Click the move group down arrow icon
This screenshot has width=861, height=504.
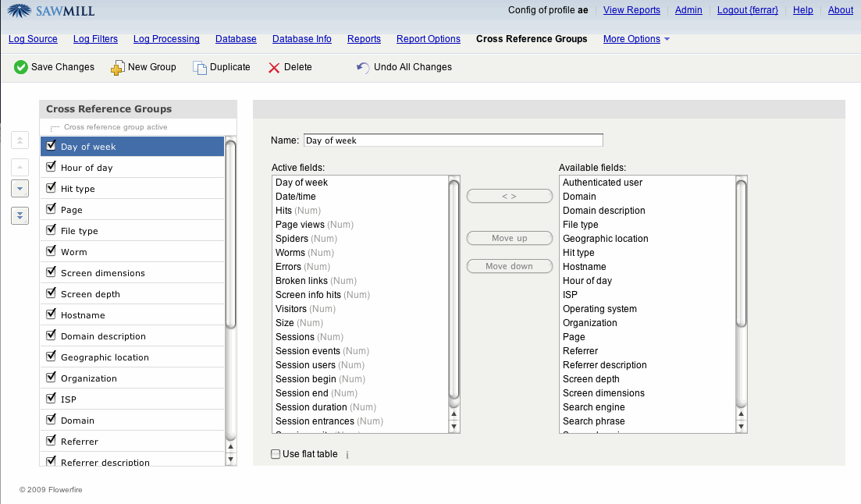(20, 188)
